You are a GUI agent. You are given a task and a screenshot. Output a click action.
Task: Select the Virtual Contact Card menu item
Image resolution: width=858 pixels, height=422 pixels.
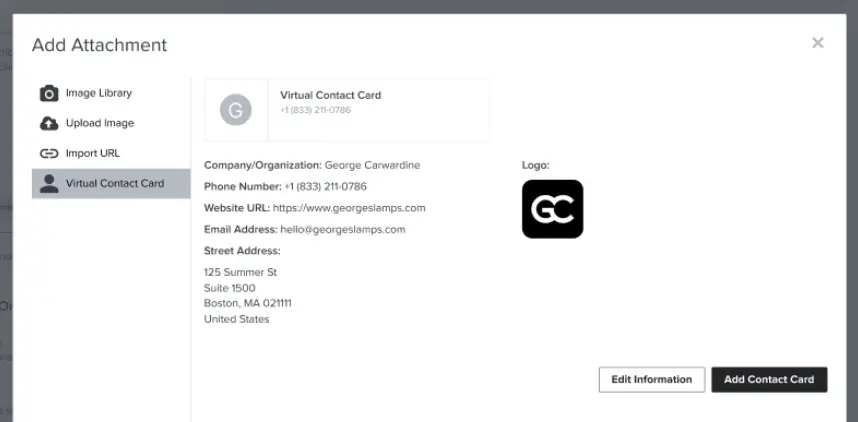(111, 184)
